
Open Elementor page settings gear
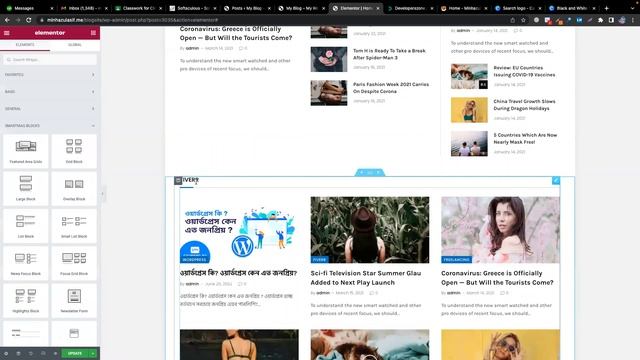(x=6, y=353)
